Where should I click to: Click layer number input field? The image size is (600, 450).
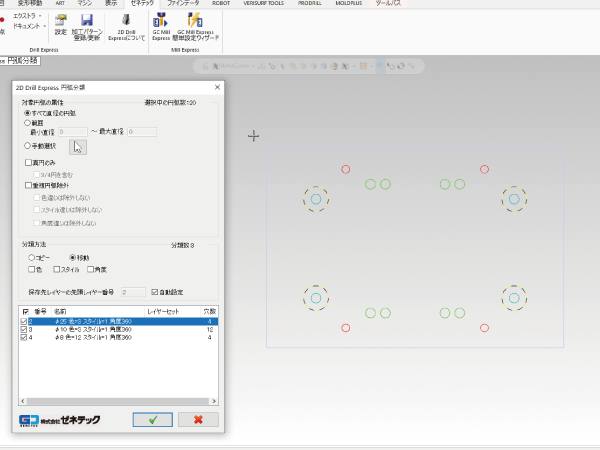[x=133, y=292]
